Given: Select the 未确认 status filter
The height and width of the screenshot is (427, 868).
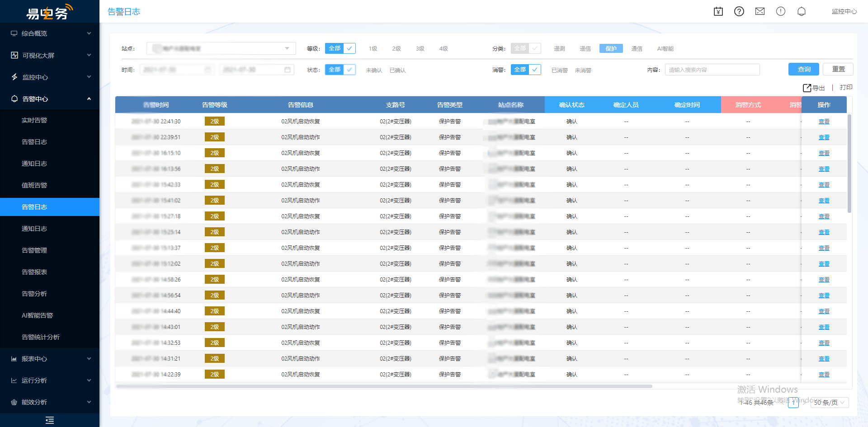Looking at the screenshot, I should click(x=373, y=70).
